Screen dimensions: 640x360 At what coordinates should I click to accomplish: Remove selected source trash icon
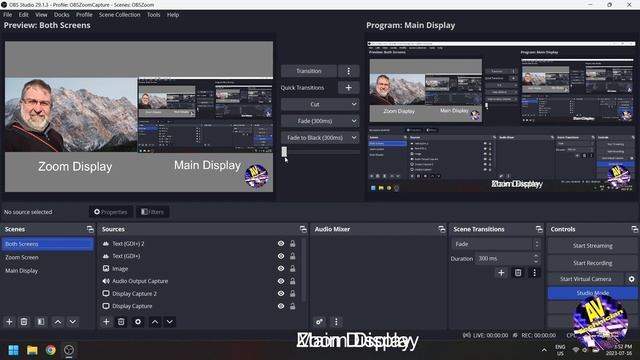tap(121, 322)
